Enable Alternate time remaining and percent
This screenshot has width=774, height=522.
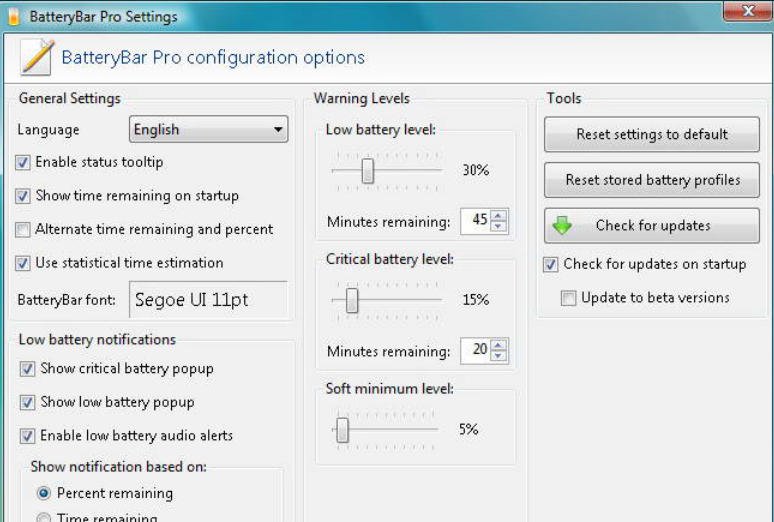coord(23,229)
